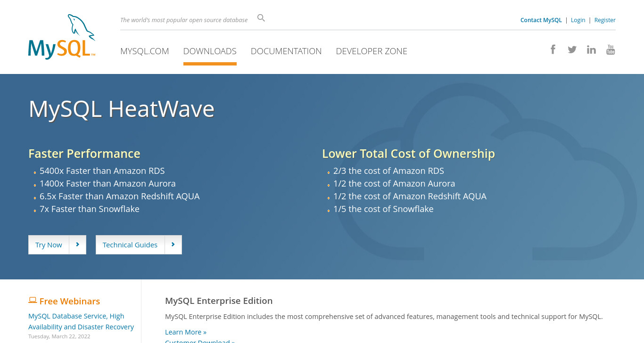The height and width of the screenshot is (343, 644).
Task: Click the MySQL Enterprise Edition heading
Action: coord(219,301)
